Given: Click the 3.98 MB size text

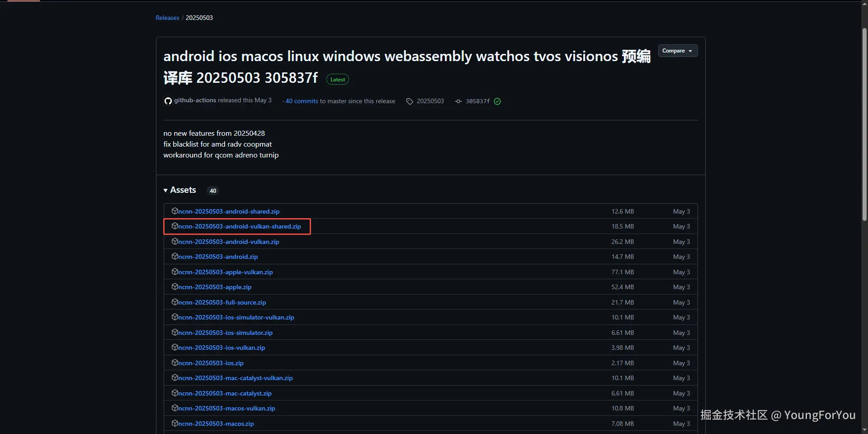Looking at the screenshot, I should [623, 348].
